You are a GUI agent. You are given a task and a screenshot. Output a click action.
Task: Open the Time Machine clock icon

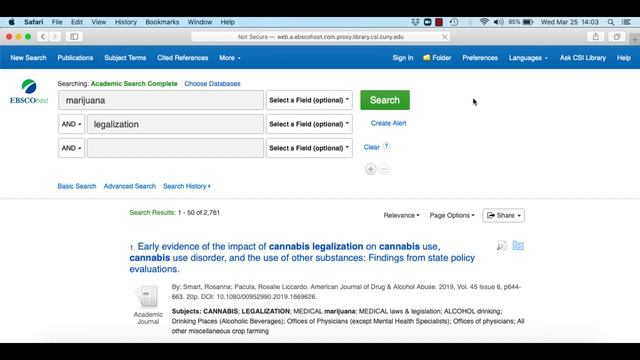pos(453,22)
